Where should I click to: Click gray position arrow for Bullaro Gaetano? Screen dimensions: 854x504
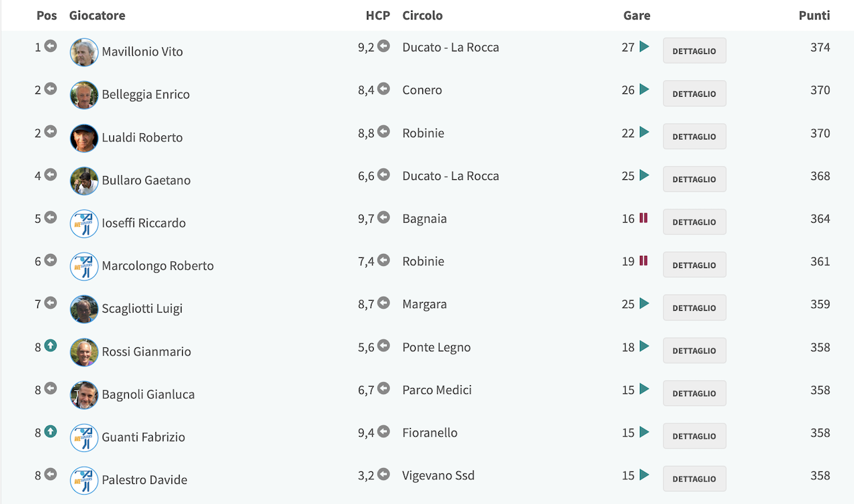tap(51, 175)
